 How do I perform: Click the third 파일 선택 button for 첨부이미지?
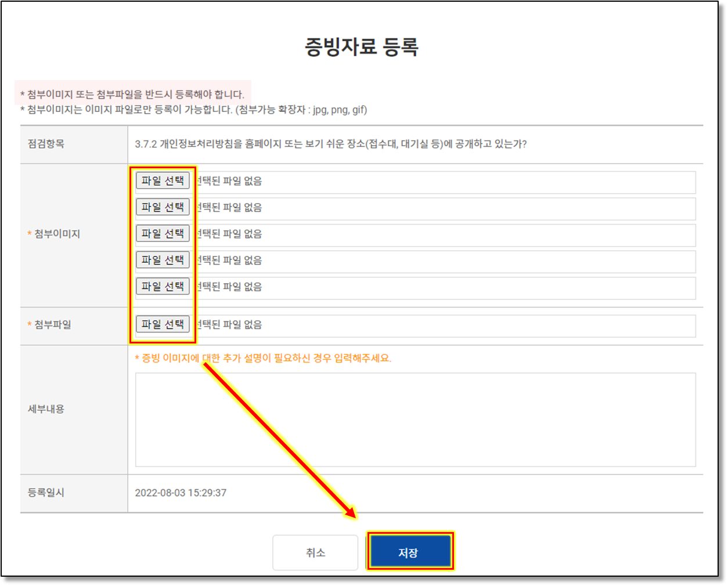(163, 234)
